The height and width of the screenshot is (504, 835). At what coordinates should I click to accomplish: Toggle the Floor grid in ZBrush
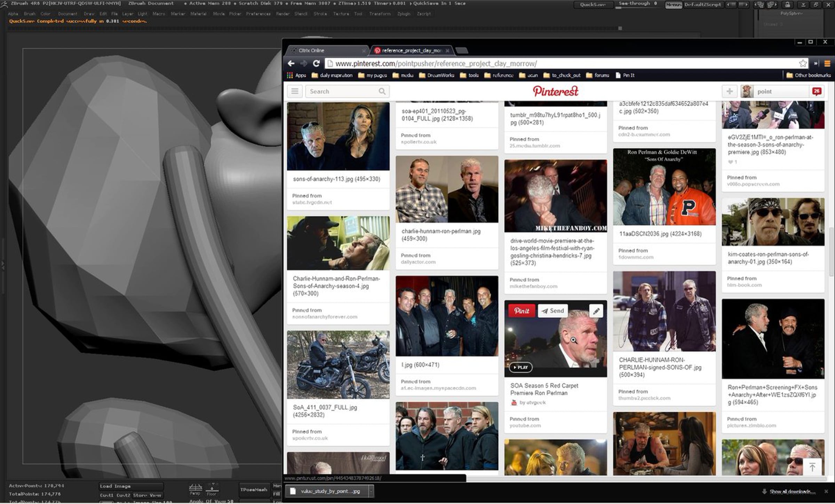212,490
